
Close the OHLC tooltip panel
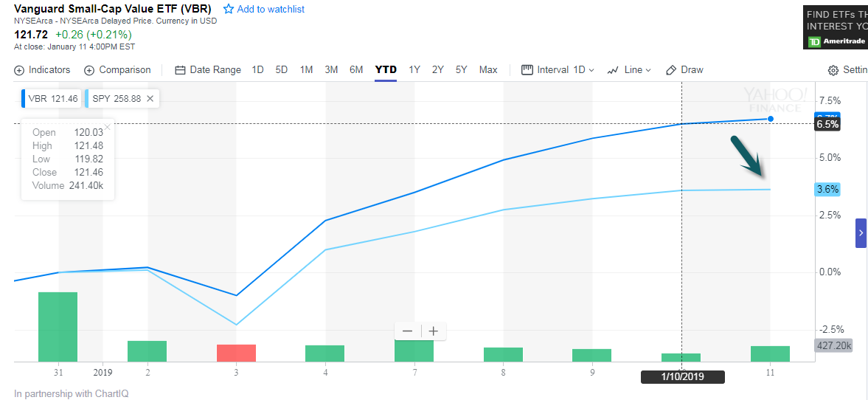tap(108, 127)
